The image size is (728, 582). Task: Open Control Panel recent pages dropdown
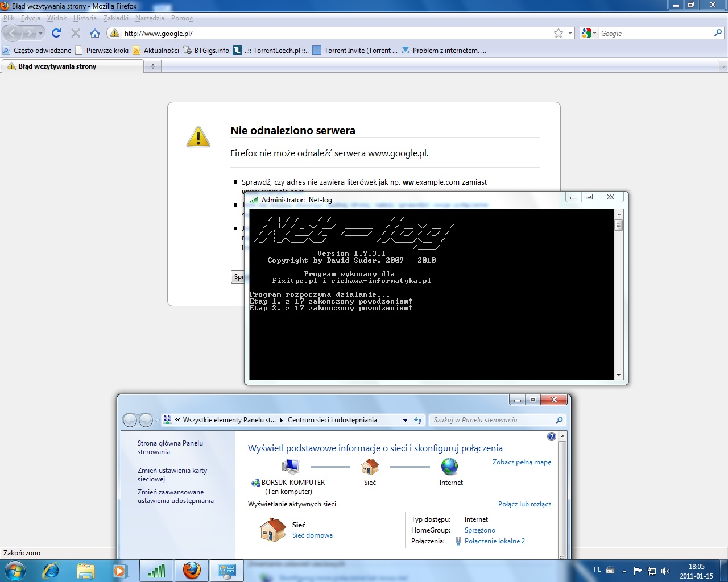coord(157,421)
